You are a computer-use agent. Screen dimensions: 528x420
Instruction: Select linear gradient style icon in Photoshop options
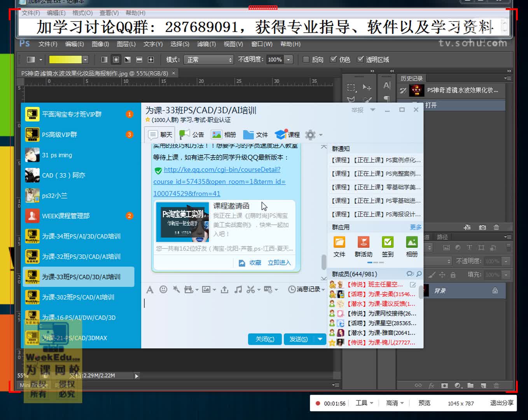click(x=104, y=59)
